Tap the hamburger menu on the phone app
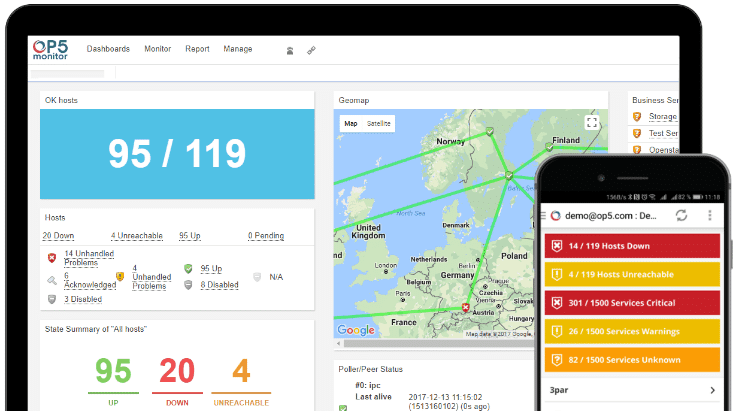This screenshot has width=737, height=411. tap(543, 216)
